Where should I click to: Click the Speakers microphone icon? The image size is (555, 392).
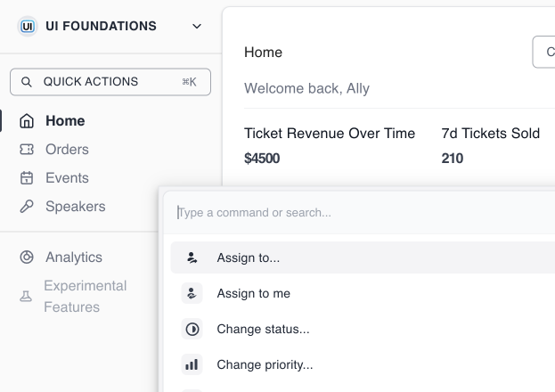pyautogui.click(x=27, y=207)
